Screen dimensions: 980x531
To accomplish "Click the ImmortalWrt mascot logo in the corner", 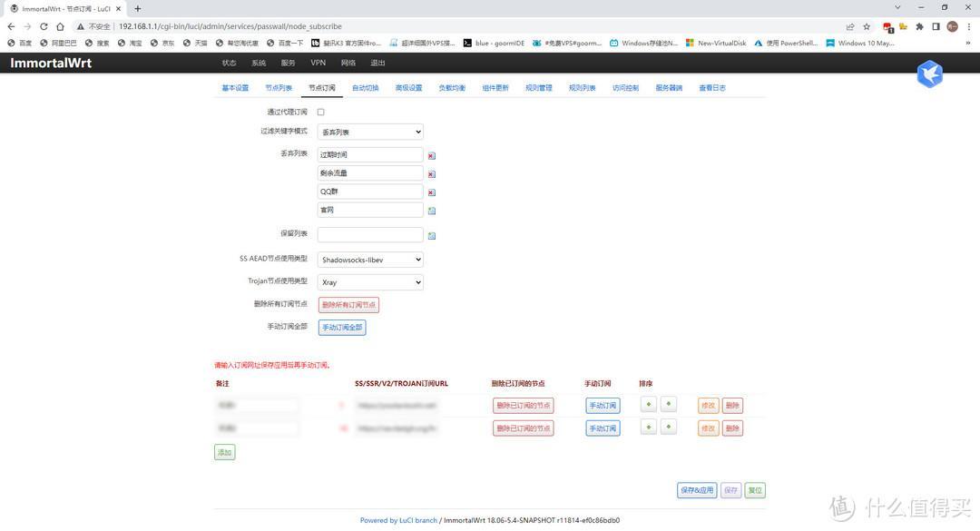I will (x=929, y=74).
